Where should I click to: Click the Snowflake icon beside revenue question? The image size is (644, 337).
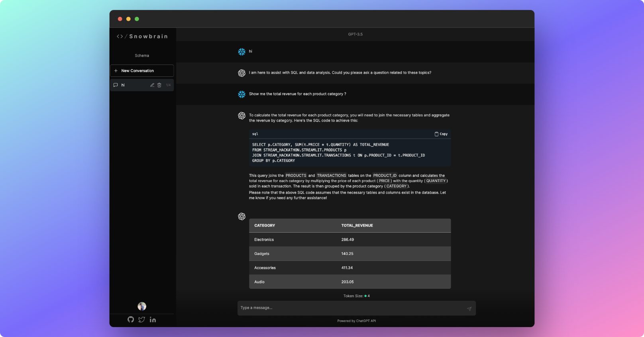tap(241, 94)
